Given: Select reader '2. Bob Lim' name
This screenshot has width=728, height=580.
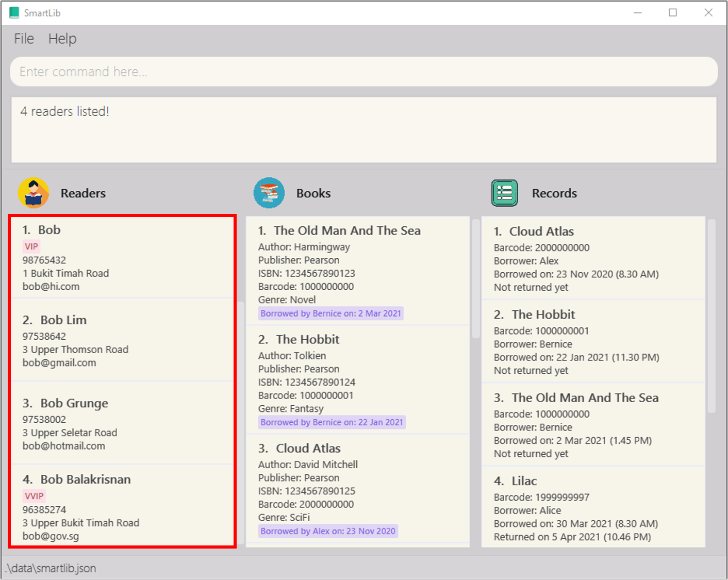Looking at the screenshot, I should (x=55, y=320).
